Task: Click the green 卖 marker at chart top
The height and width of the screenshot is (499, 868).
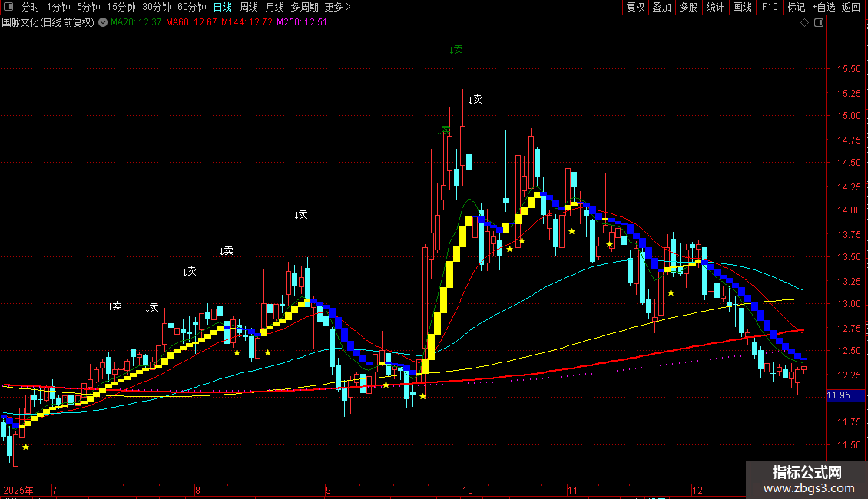Action: pos(456,50)
